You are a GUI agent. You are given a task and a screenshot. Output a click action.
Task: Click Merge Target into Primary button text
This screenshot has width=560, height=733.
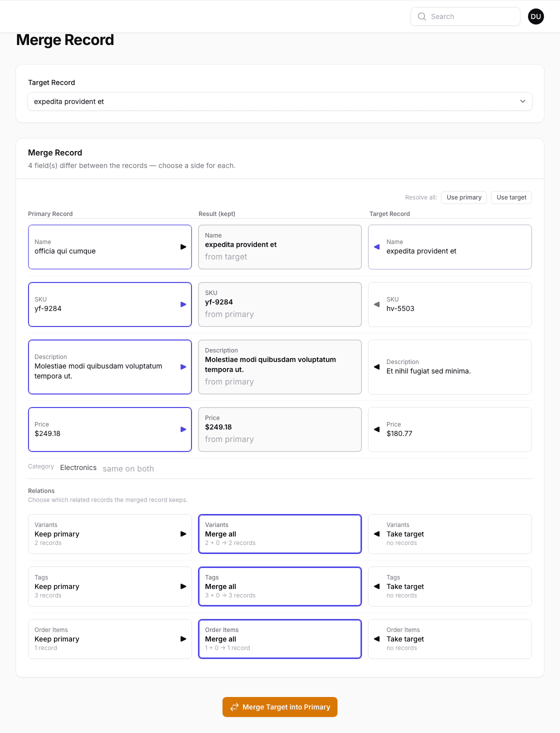point(286,707)
